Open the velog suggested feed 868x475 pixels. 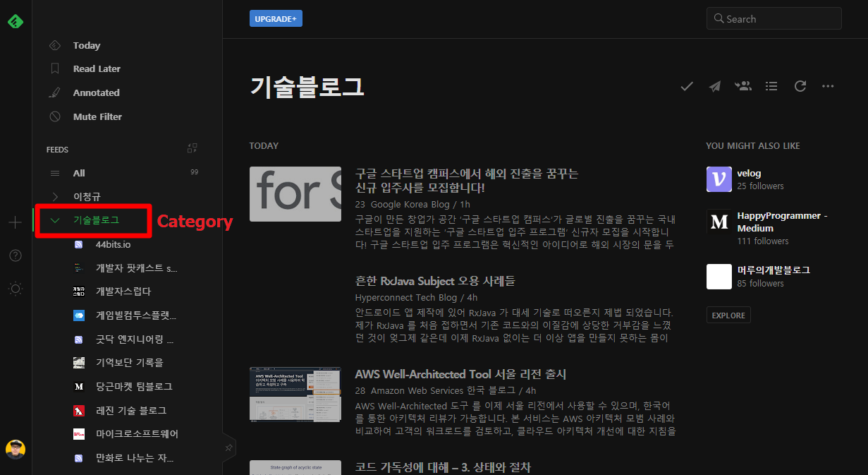pos(749,173)
